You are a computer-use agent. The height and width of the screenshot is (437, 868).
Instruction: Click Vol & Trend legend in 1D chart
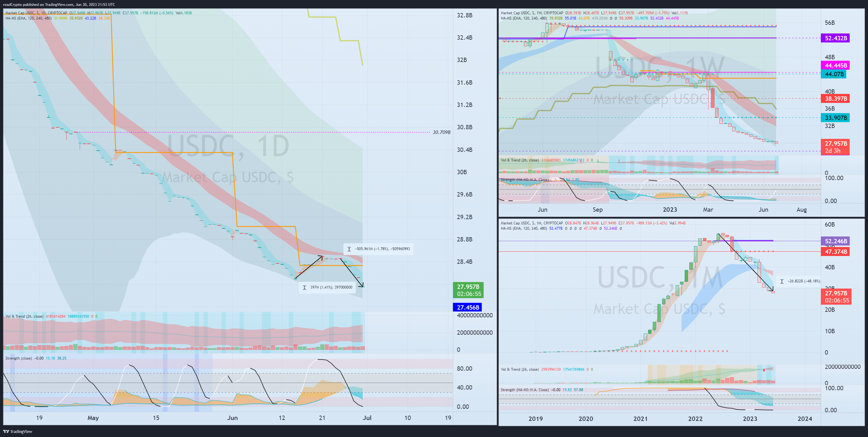(x=51, y=316)
